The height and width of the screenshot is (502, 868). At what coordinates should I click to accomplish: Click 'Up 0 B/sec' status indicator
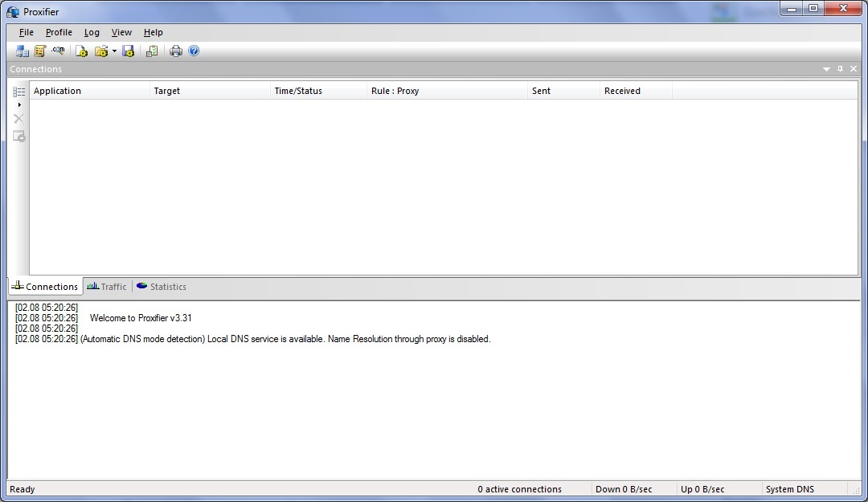click(702, 489)
